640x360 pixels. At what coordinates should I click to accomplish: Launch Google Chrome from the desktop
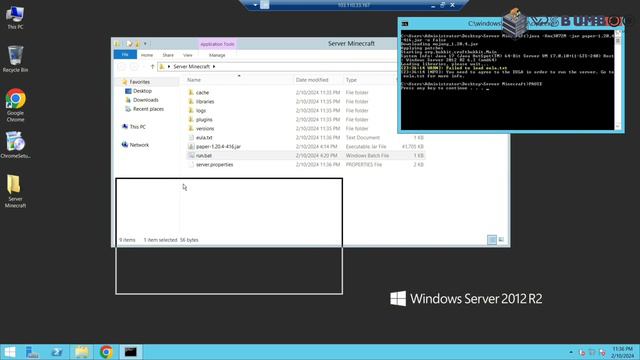(15, 105)
